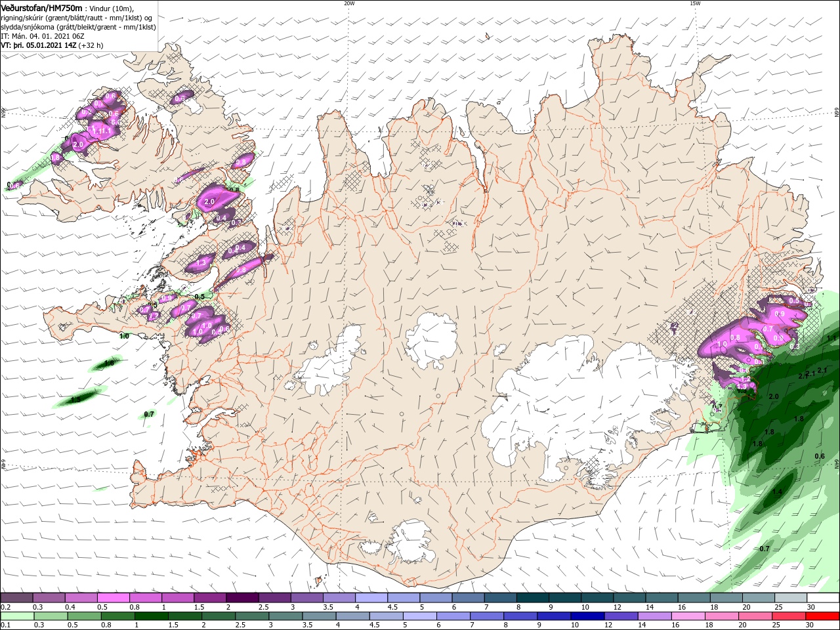Viewport: 840px width, 630px height.
Task: Pick the light pink swatch labeled 16 in rain legend
Action: click(x=687, y=616)
